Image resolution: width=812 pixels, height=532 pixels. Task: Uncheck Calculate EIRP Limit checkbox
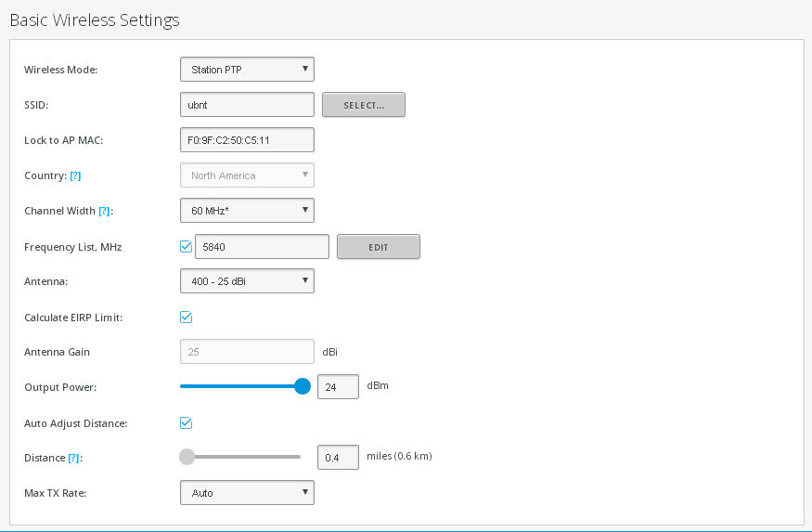[x=186, y=317]
